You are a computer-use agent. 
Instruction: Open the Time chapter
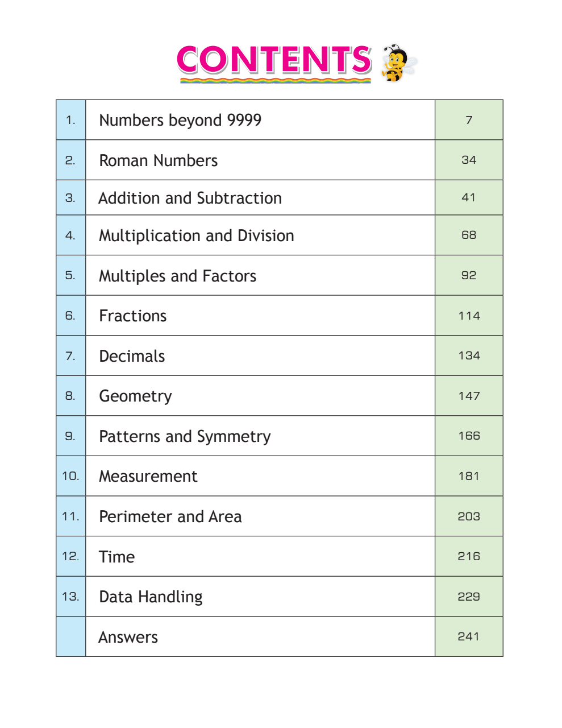(116, 557)
